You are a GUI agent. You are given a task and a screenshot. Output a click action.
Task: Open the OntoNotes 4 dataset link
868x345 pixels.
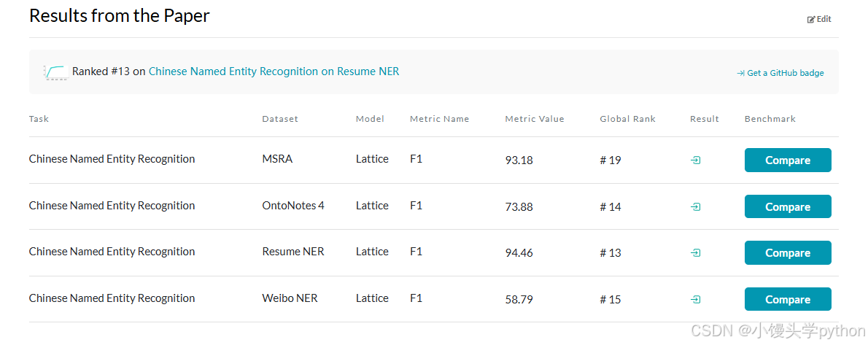(293, 206)
